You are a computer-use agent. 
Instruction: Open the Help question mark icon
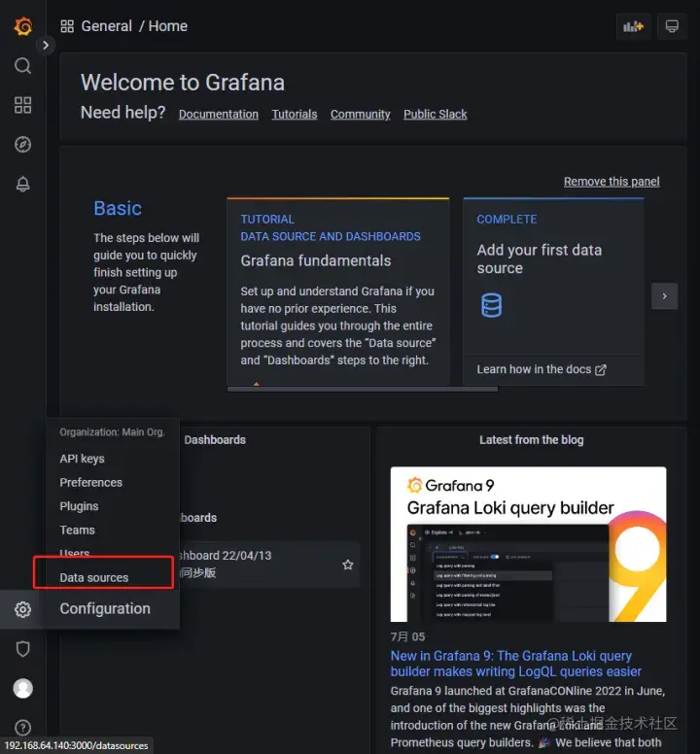tap(22, 728)
